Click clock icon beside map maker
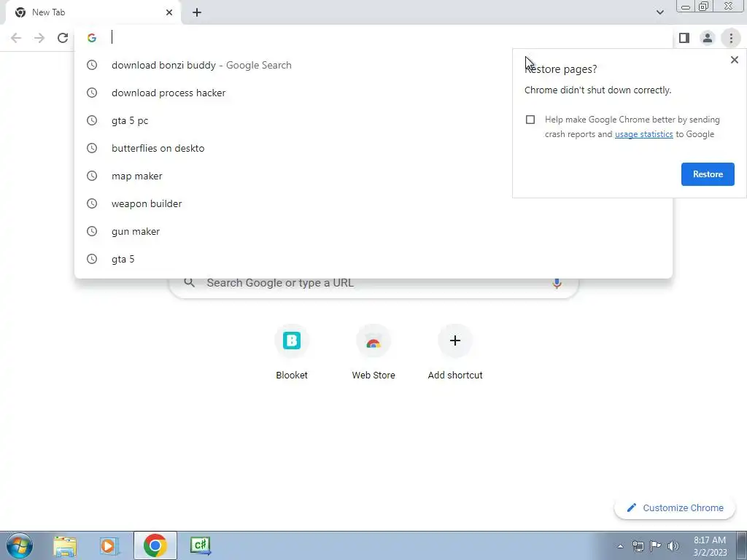The height and width of the screenshot is (560, 747). click(x=92, y=176)
